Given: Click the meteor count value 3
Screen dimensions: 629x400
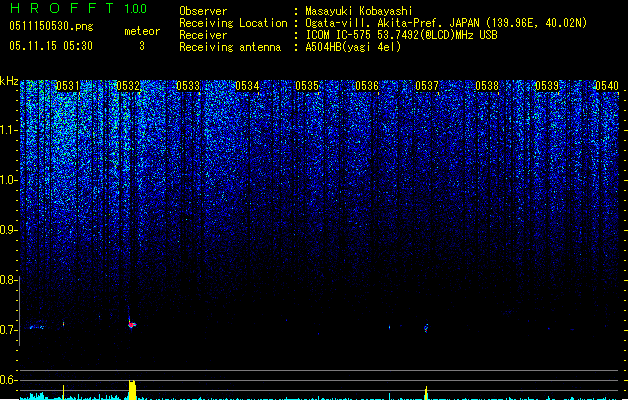Looking at the screenshot, I should (142, 46).
